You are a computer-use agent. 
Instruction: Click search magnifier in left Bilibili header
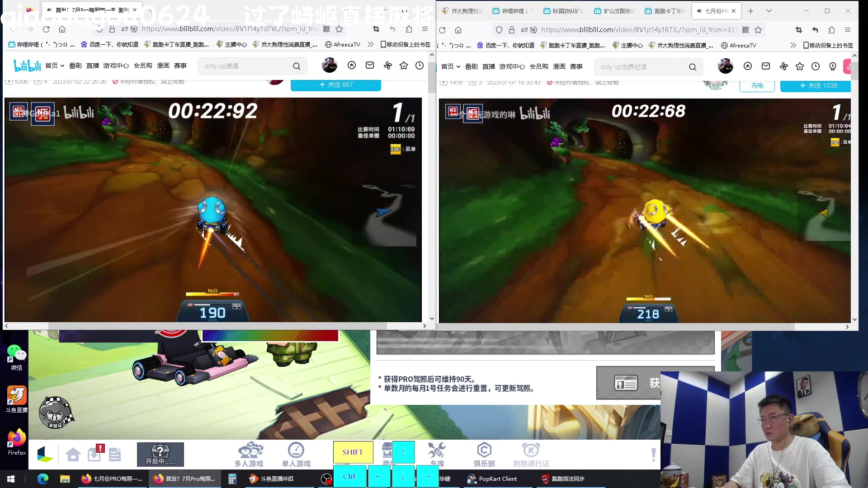point(297,66)
